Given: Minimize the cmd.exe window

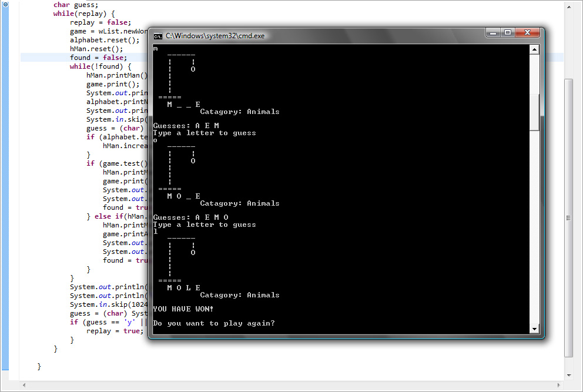Looking at the screenshot, I should 492,33.
